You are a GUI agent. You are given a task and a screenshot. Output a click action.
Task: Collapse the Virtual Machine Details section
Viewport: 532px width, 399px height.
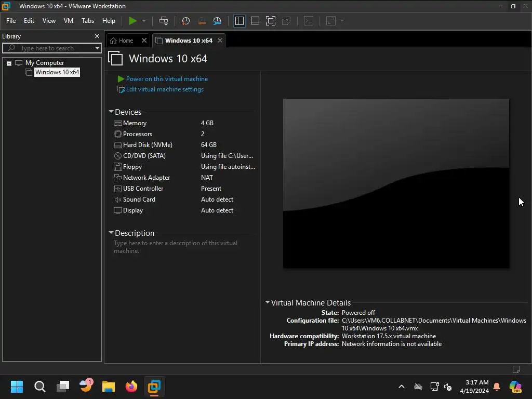pyautogui.click(x=268, y=302)
